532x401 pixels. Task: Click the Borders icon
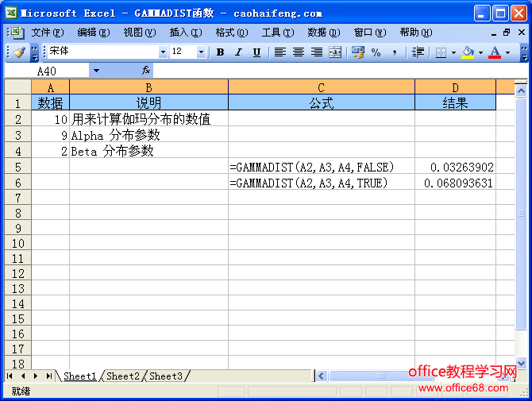[x=441, y=52]
